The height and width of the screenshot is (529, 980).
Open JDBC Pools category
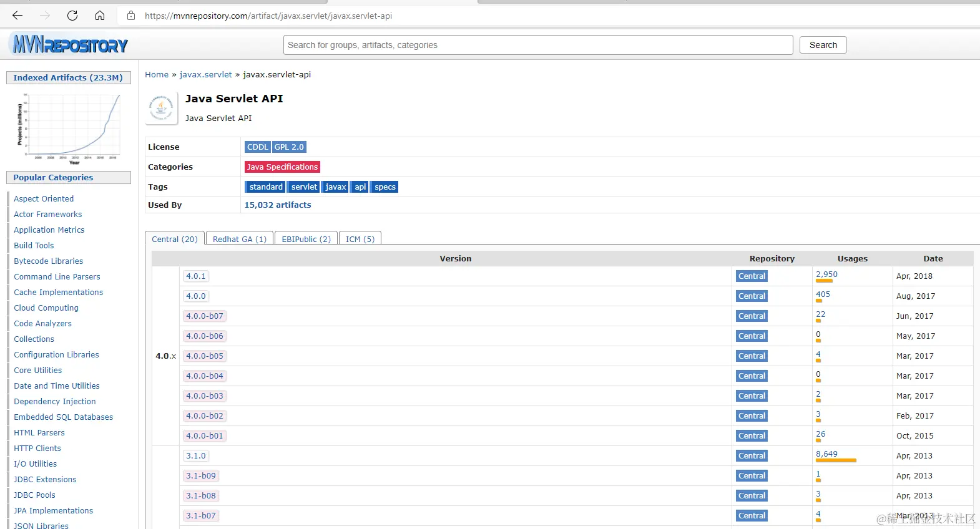[34, 495]
